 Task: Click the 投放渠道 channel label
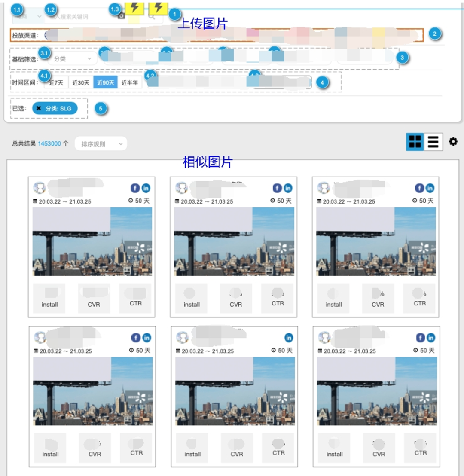point(25,35)
